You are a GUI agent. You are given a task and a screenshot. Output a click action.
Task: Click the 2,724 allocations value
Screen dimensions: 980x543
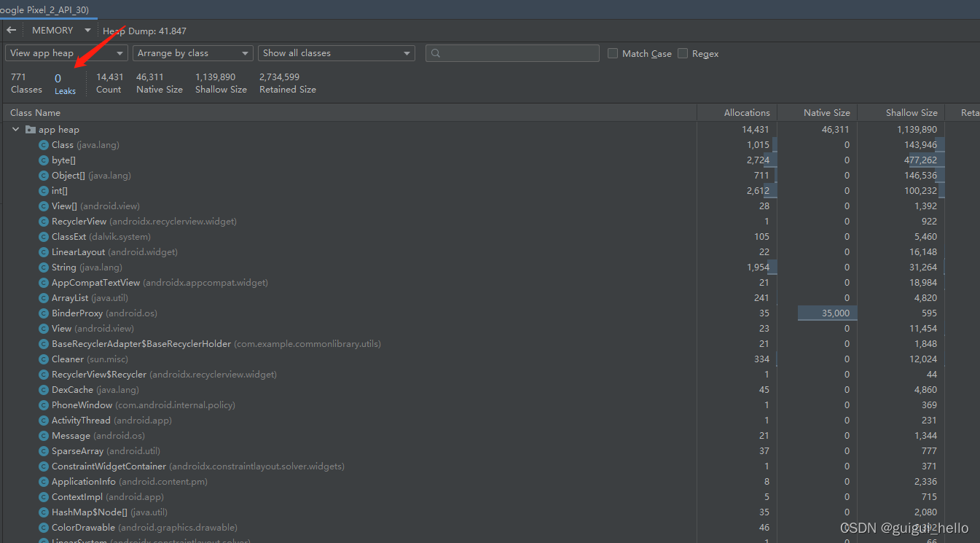pyautogui.click(x=758, y=160)
